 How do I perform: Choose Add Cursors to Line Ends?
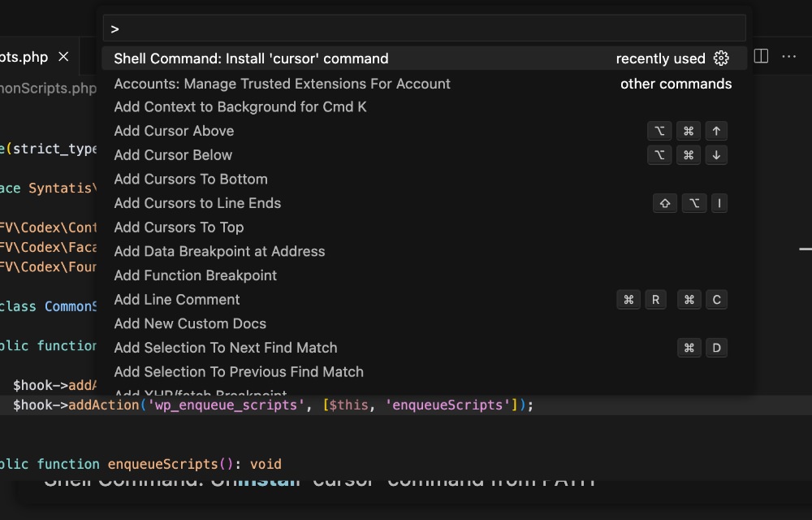[424, 203]
